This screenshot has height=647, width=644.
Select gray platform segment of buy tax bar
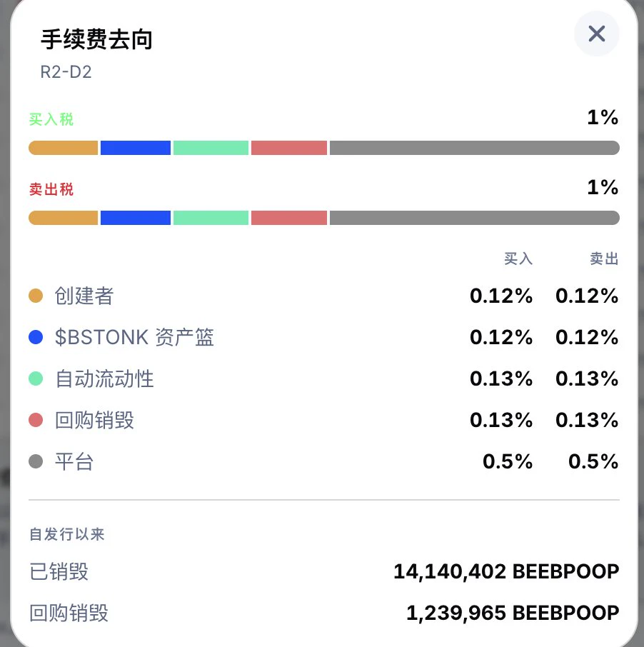[475, 148]
